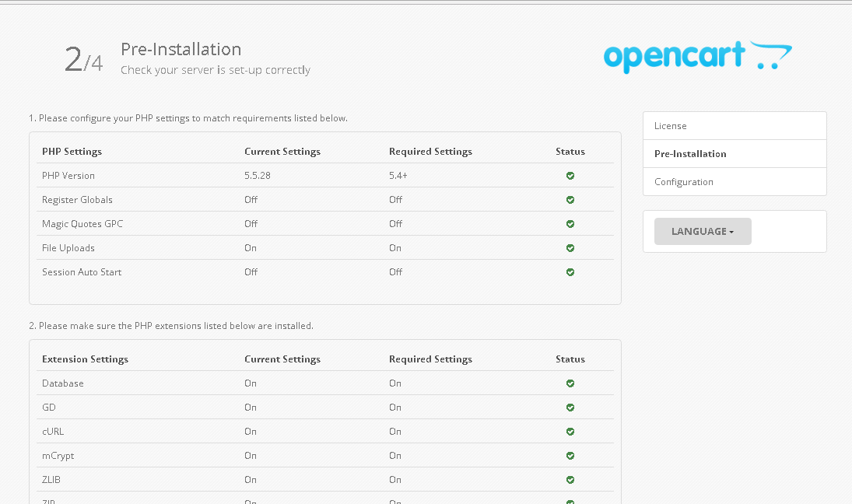Screen dimensions: 852x504
Task: Click the 2/4 step indicator
Action: (83, 60)
